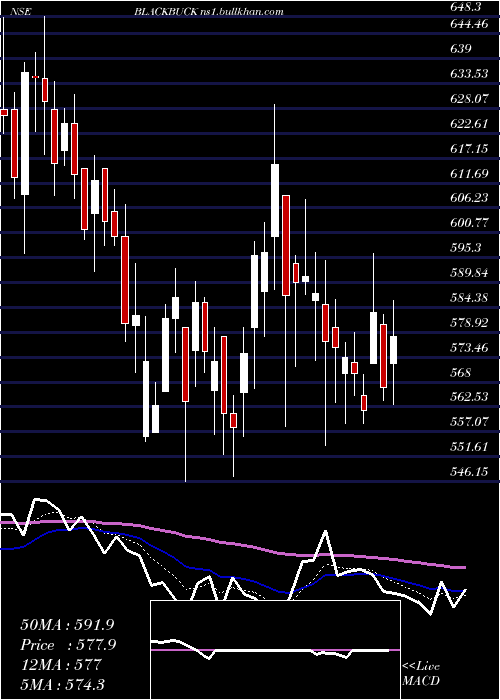500x700 pixels.
Task: Click the 600.77 price axis label
Action: [x=469, y=223]
